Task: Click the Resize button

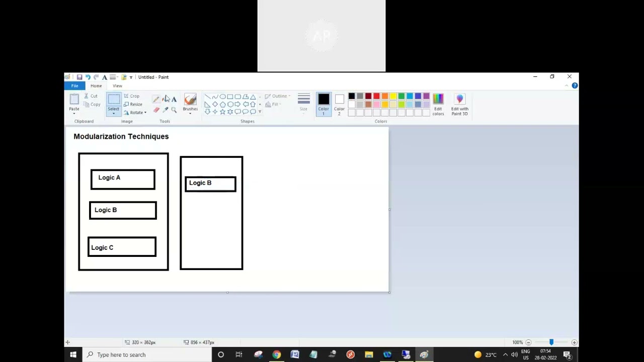Action: click(133, 105)
